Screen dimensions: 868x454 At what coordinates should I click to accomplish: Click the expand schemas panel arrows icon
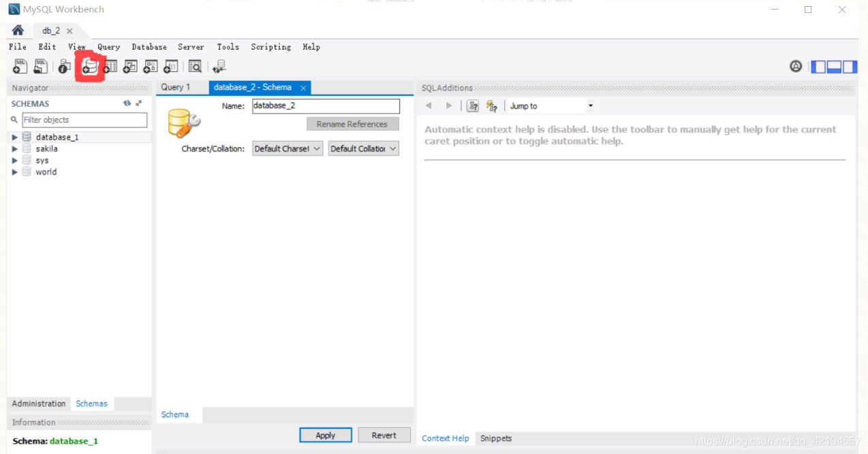coord(139,103)
